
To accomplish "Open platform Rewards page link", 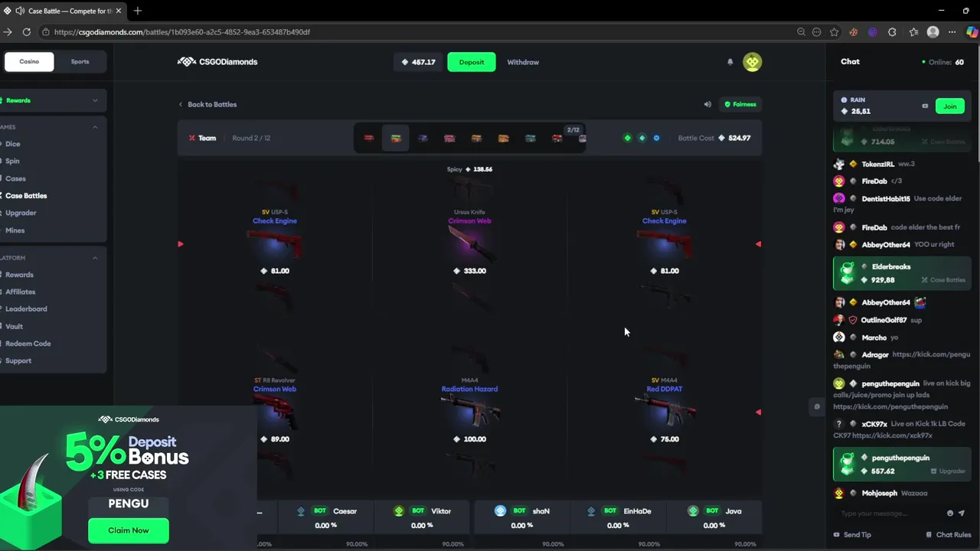I will (19, 275).
